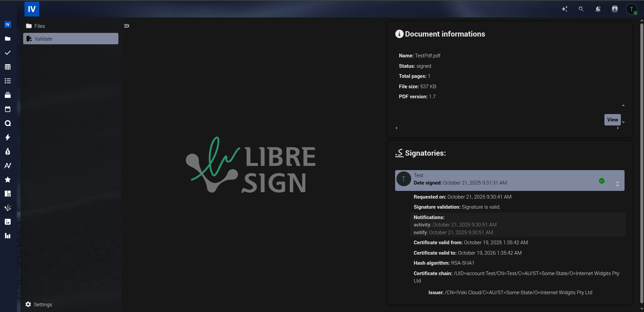Click the search magnifier icon
Image resolution: width=644 pixels, height=312 pixels.
pyautogui.click(x=581, y=9)
